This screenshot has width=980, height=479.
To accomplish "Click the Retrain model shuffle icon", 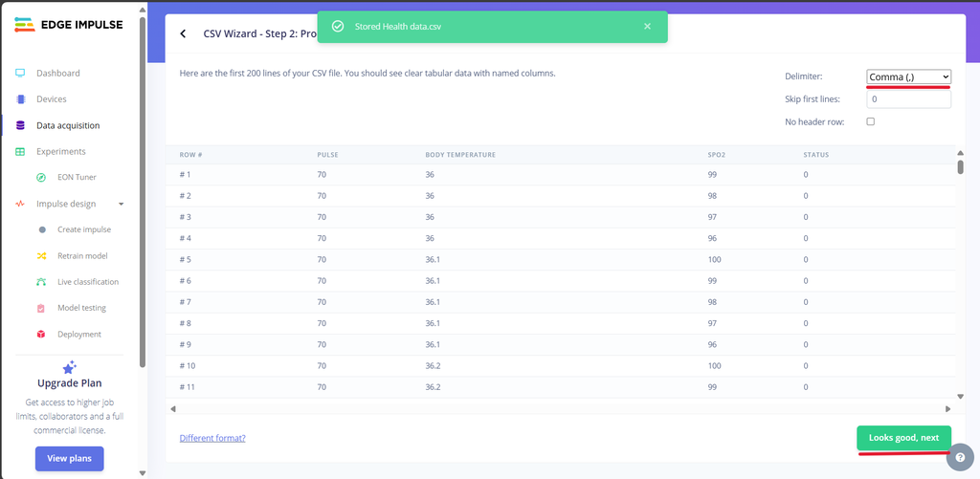I will click(41, 256).
